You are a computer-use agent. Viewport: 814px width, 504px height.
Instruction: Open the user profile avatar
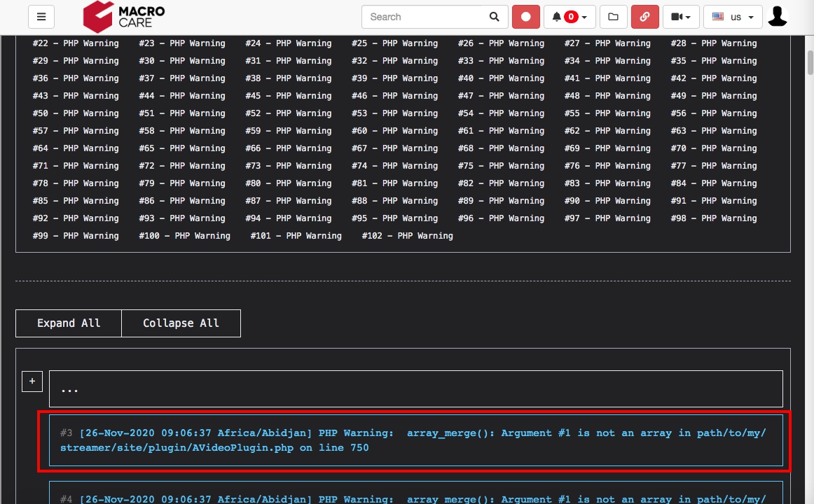click(x=778, y=16)
